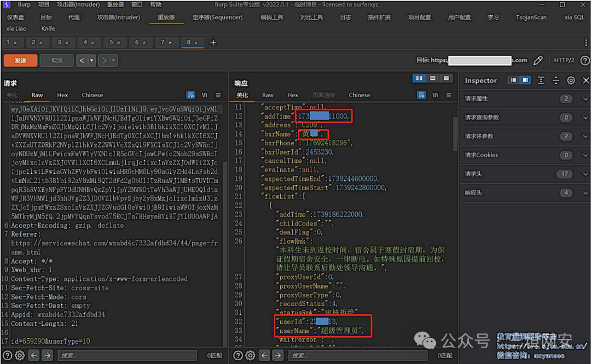
Task: Open help icon next to HTTP/2
Action: [584, 60]
